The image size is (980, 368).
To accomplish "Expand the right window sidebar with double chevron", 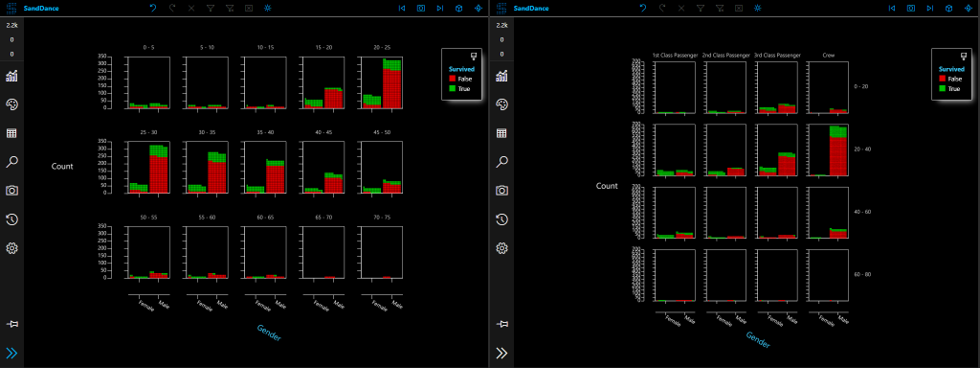I will (501, 353).
